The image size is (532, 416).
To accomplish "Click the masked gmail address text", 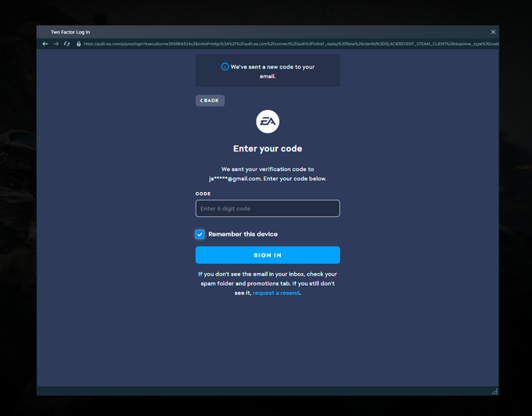I will coord(235,179).
